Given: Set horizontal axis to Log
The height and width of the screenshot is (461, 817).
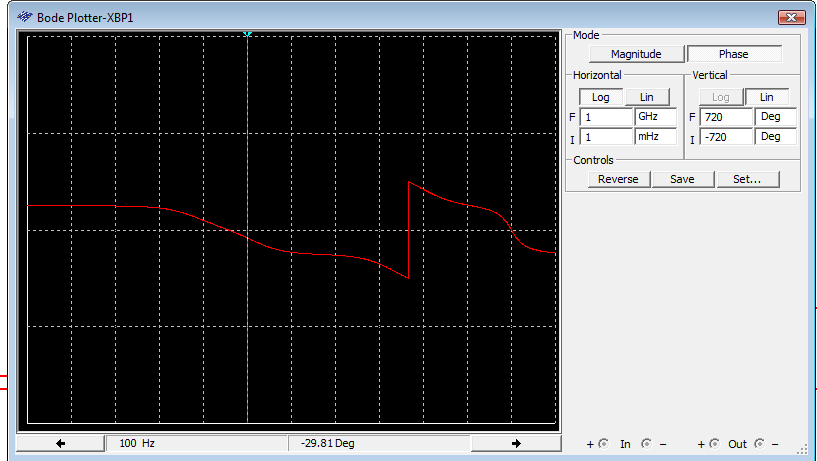Looking at the screenshot, I should pyautogui.click(x=600, y=97).
